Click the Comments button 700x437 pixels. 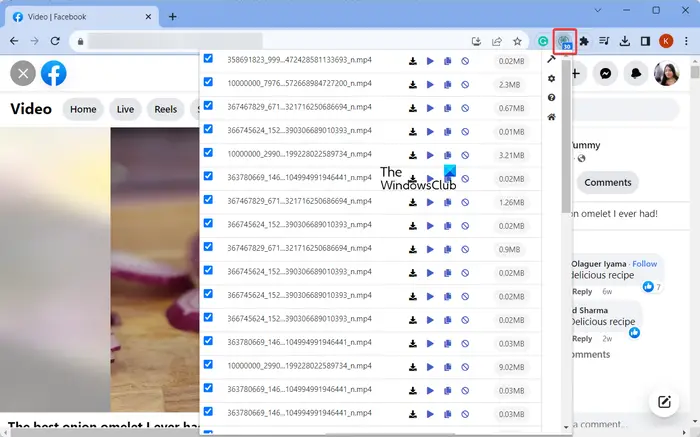(608, 183)
